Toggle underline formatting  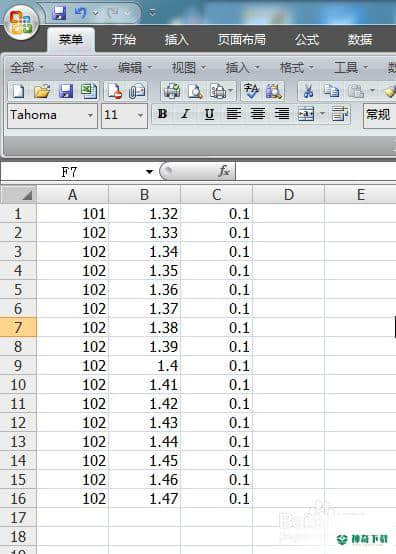coord(209,114)
